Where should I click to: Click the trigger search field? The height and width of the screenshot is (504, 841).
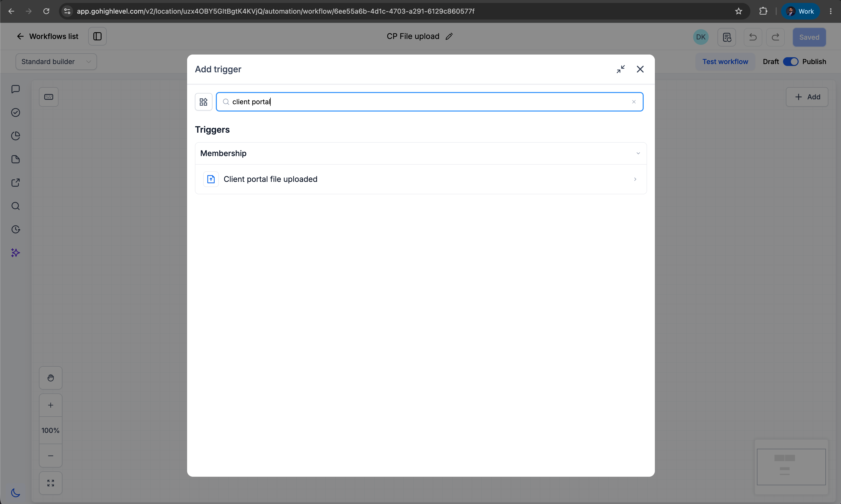(x=430, y=102)
